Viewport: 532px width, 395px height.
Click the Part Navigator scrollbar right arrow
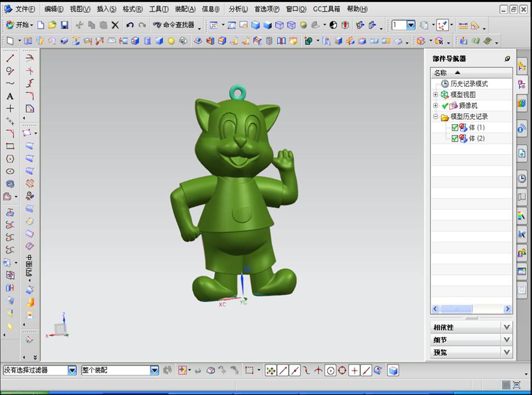tap(508, 309)
